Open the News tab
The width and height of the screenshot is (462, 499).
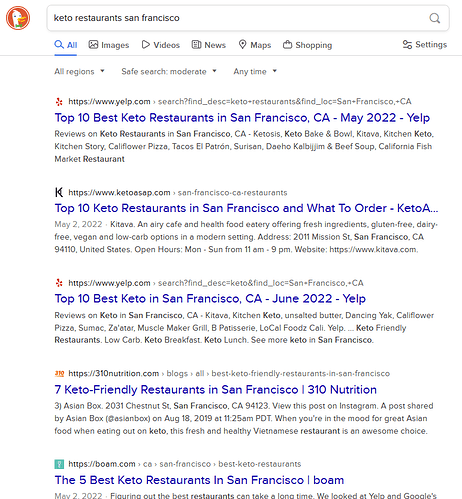coord(209,45)
